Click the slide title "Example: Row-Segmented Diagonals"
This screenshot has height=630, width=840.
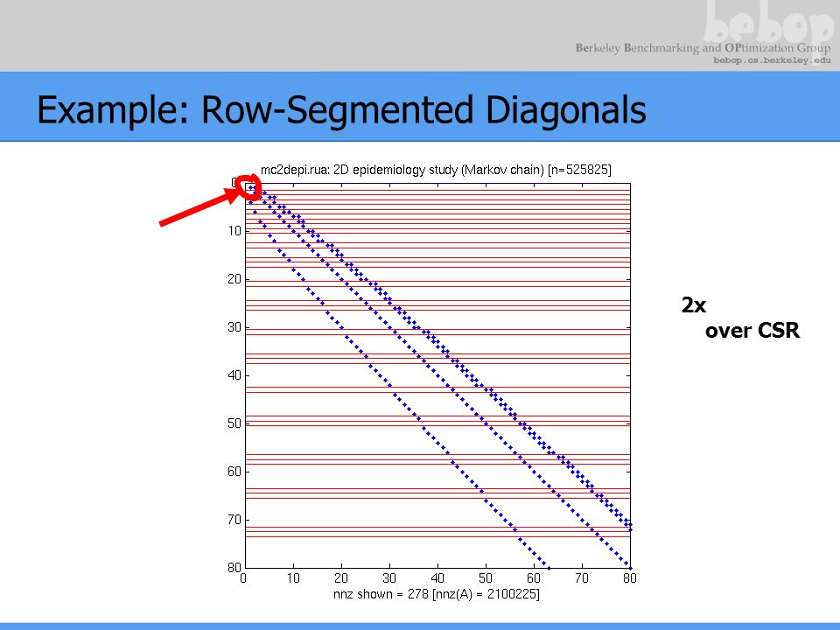pos(341,110)
